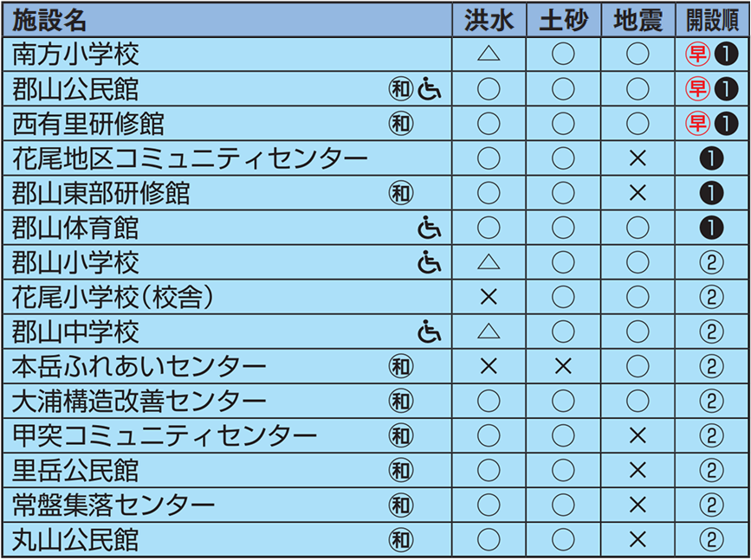Click the 和 icon beside 郡山東部研修館
This screenshot has height=560, width=751.
401,193
